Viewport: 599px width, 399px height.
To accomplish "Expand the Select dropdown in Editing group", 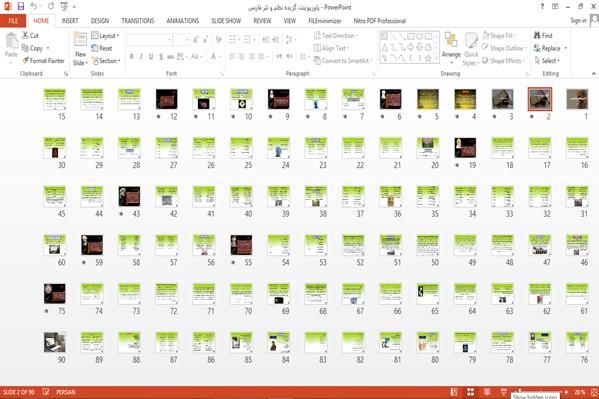I will [x=547, y=61].
